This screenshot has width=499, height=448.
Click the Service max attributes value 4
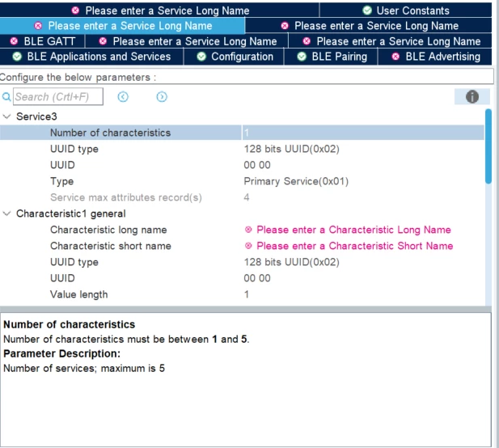[247, 197]
